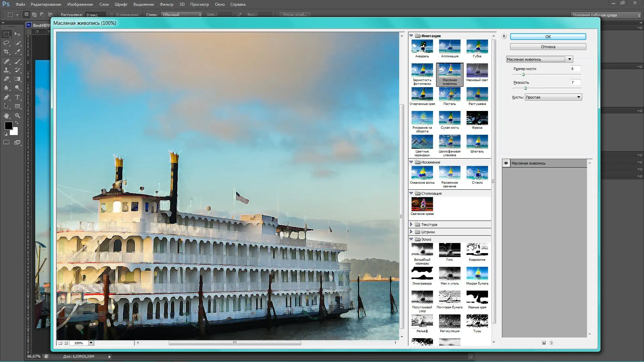Open the Фильтр menu

point(166,4)
